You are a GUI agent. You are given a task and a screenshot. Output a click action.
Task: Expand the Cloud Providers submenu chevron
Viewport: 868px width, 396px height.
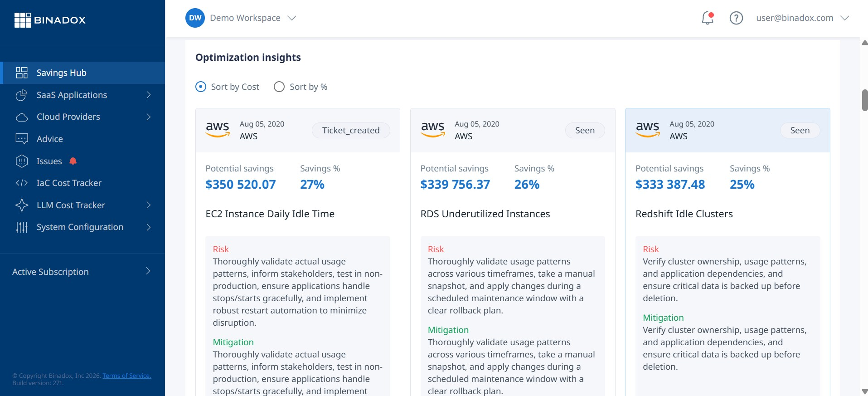tap(148, 117)
